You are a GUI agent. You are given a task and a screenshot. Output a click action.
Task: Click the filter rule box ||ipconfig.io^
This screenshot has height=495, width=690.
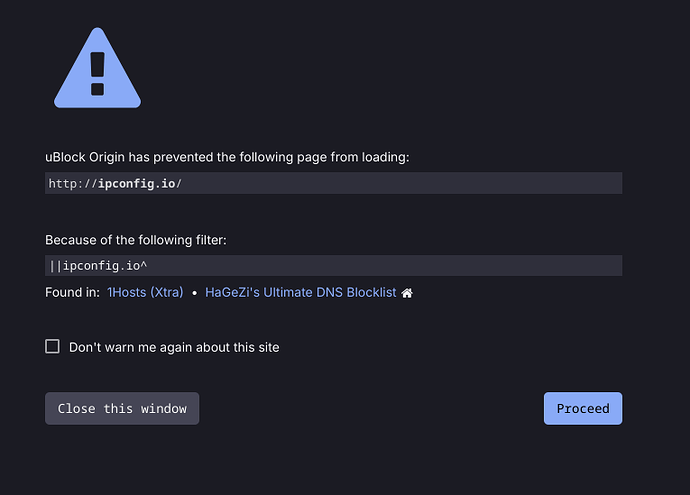pos(333,265)
